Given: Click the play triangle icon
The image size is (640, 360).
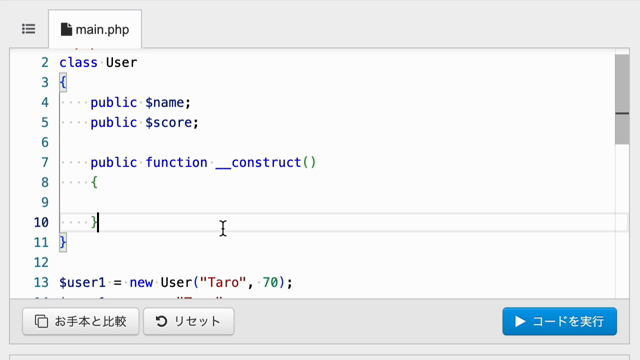Looking at the screenshot, I should (x=520, y=322).
